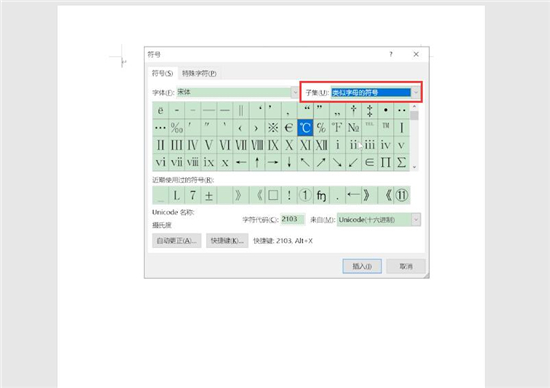Select the ™ trademark symbol
550x388 pixels.
pos(385,128)
